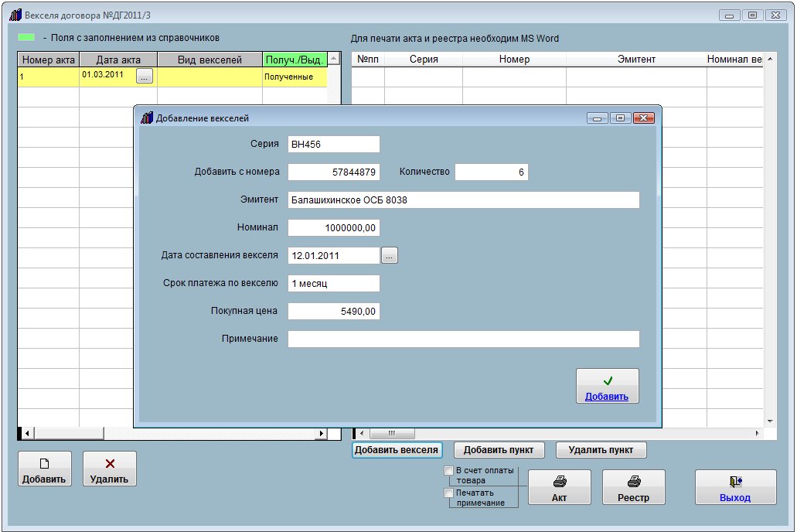797x532 pixels.
Task: Click Удалить button with red cross
Action: tap(110, 469)
